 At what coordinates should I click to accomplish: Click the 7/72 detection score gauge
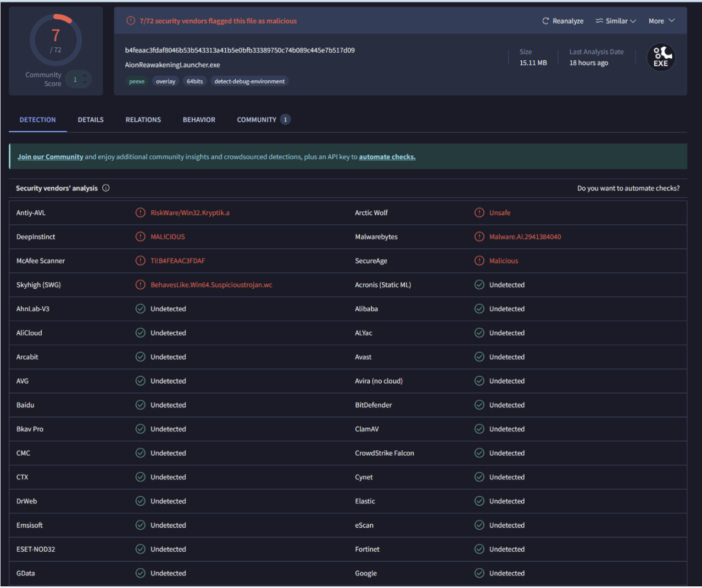[x=56, y=40]
